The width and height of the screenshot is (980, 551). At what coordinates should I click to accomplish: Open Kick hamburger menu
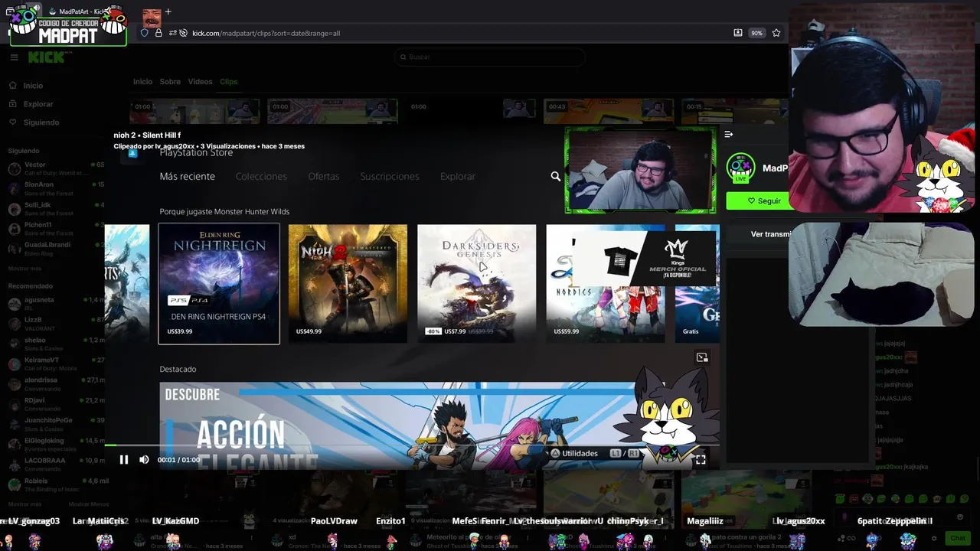[14, 57]
